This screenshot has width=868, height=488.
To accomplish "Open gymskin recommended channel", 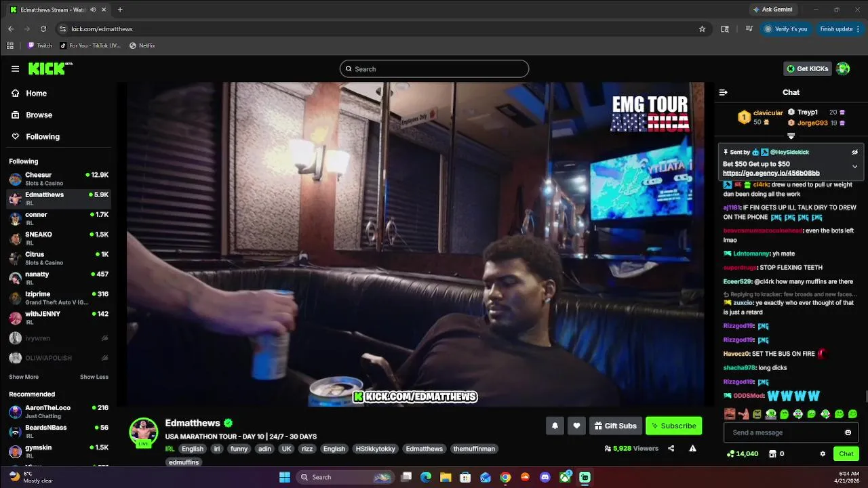I will 58,451.
